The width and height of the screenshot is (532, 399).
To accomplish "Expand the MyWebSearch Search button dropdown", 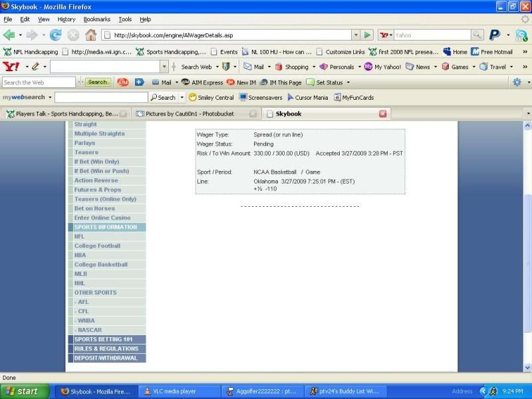I will coord(182,97).
